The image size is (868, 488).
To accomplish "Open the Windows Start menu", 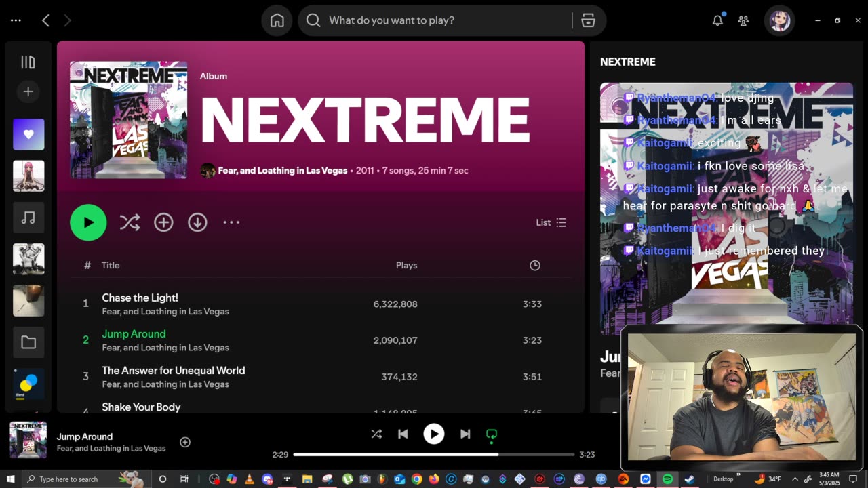I will pos(10,479).
